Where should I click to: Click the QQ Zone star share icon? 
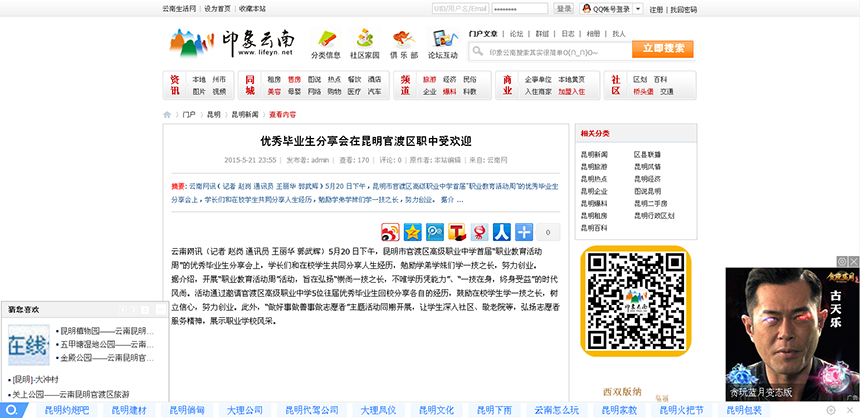(412, 232)
